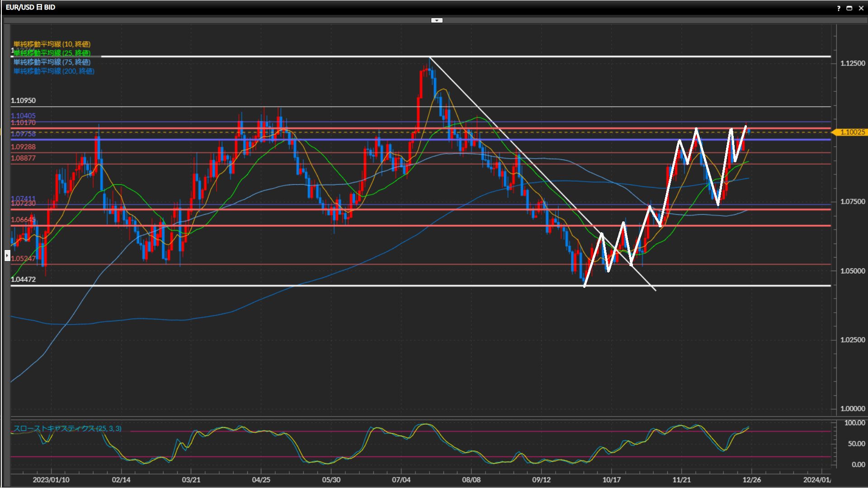
Task: Click the 1.04472 horizontal line label
Action: [x=23, y=279]
